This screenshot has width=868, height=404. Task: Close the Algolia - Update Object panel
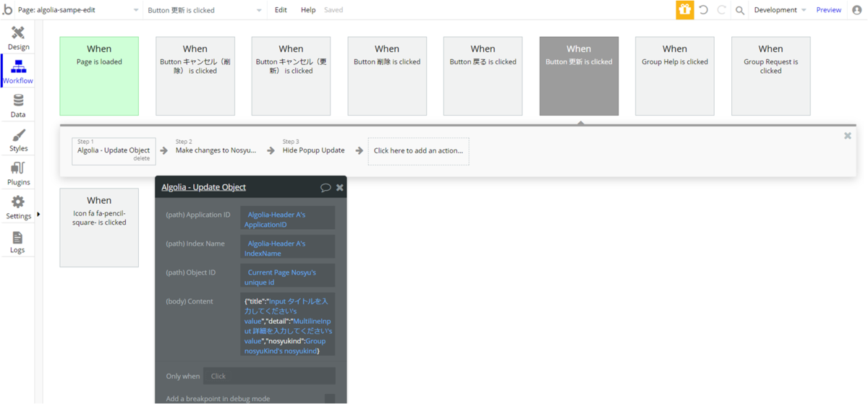click(340, 187)
